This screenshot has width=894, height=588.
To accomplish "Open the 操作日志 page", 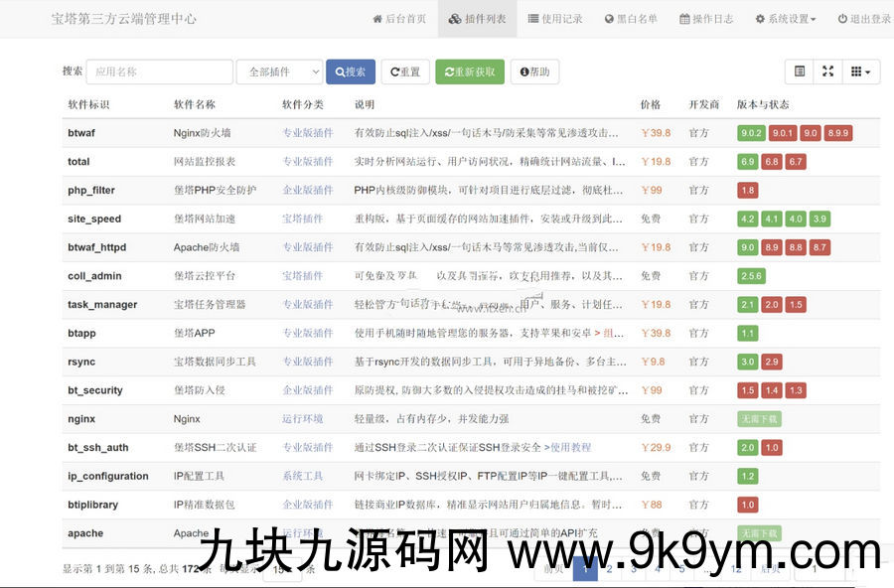I will pyautogui.click(x=706, y=19).
